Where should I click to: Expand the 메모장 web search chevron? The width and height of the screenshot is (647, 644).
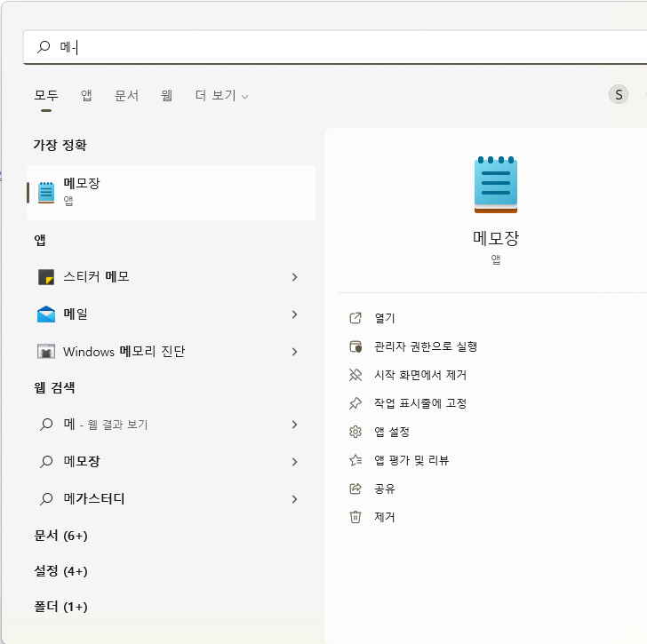point(294,462)
